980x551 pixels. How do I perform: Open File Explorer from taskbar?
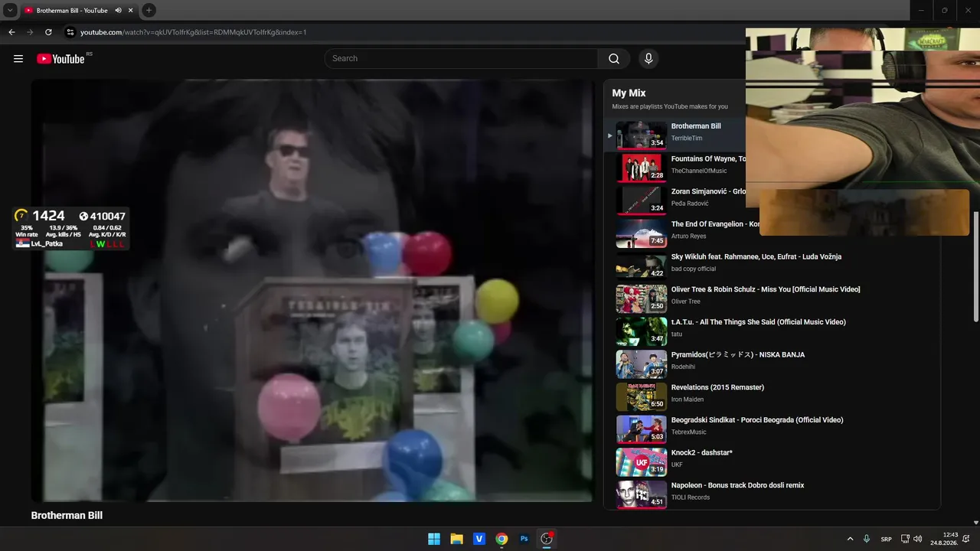[456, 539]
